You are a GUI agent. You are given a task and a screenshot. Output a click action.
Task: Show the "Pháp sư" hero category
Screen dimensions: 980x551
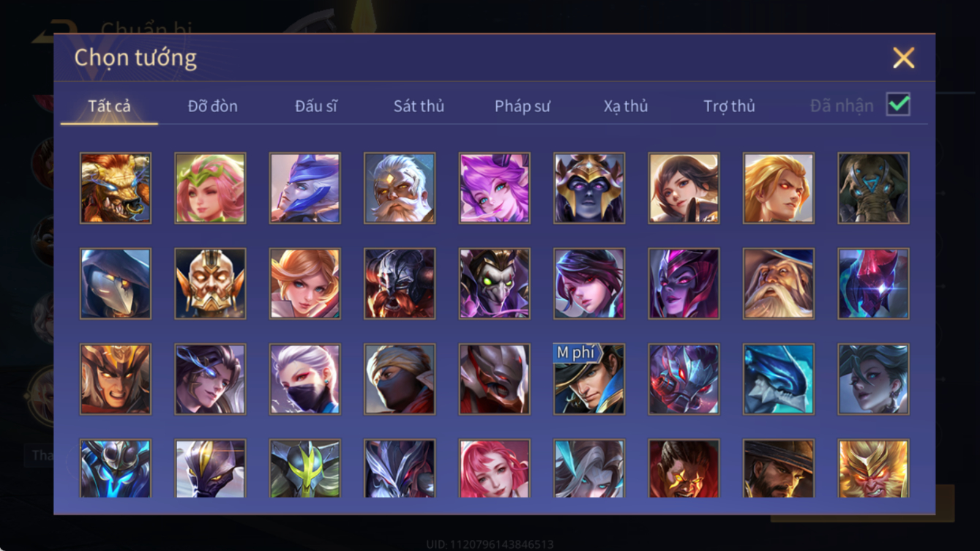coord(522,106)
